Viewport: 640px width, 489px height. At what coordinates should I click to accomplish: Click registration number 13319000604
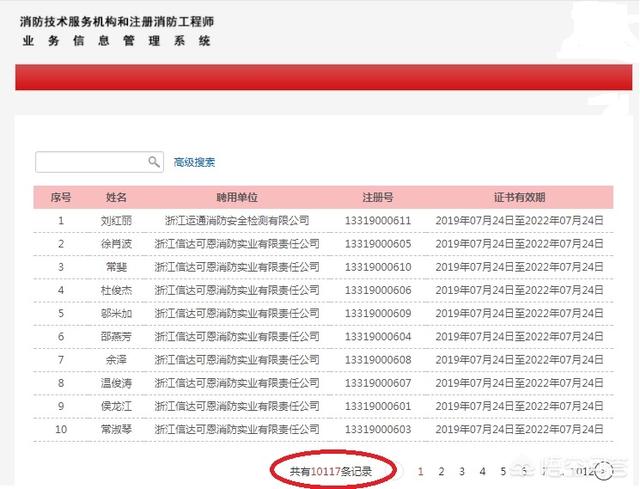378,337
